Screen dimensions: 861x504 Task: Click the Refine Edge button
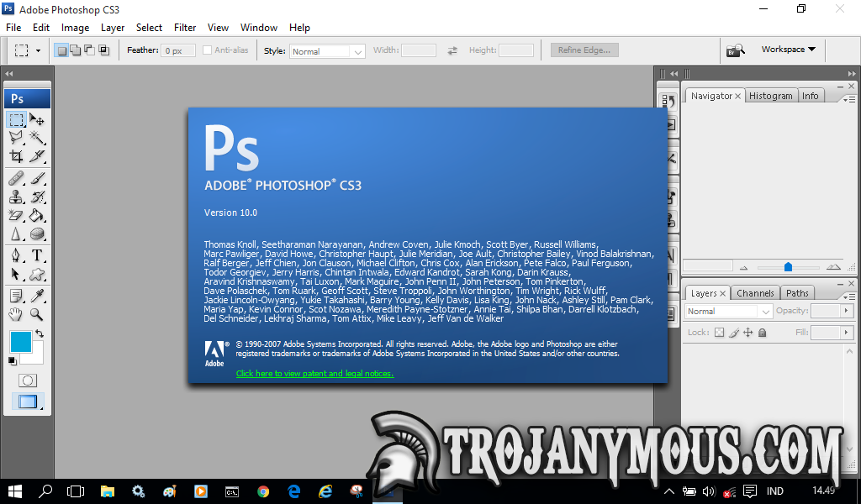(584, 50)
